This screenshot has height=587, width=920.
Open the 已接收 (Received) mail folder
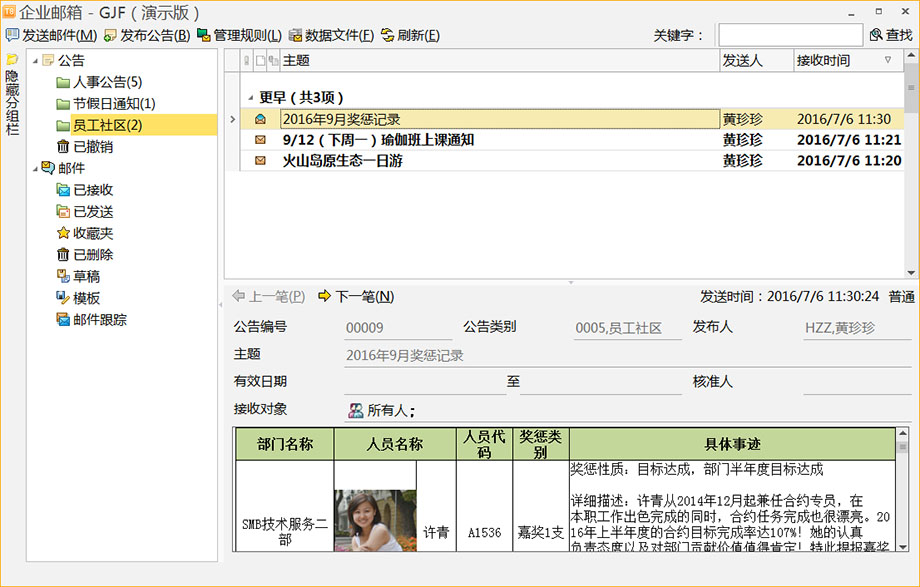(93, 190)
